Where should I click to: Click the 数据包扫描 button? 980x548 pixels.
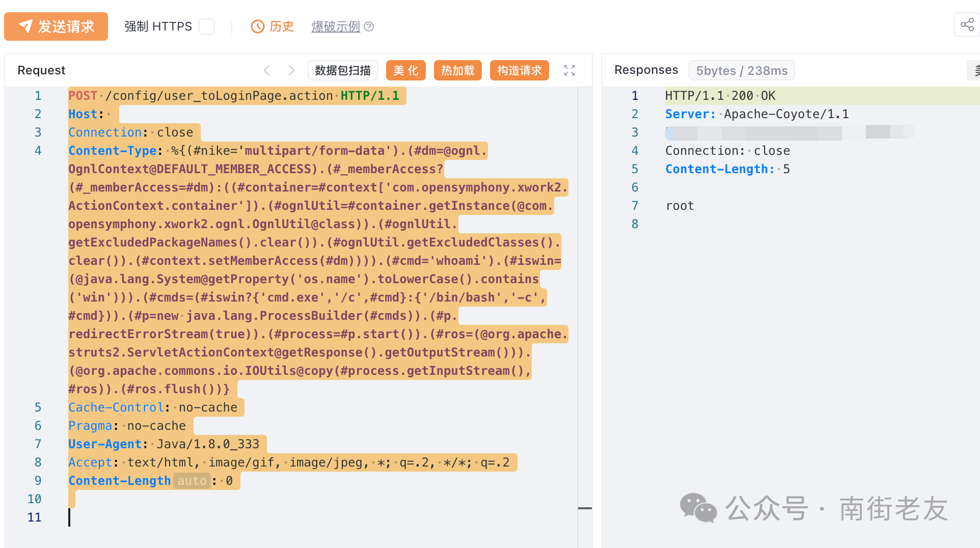tap(343, 70)
